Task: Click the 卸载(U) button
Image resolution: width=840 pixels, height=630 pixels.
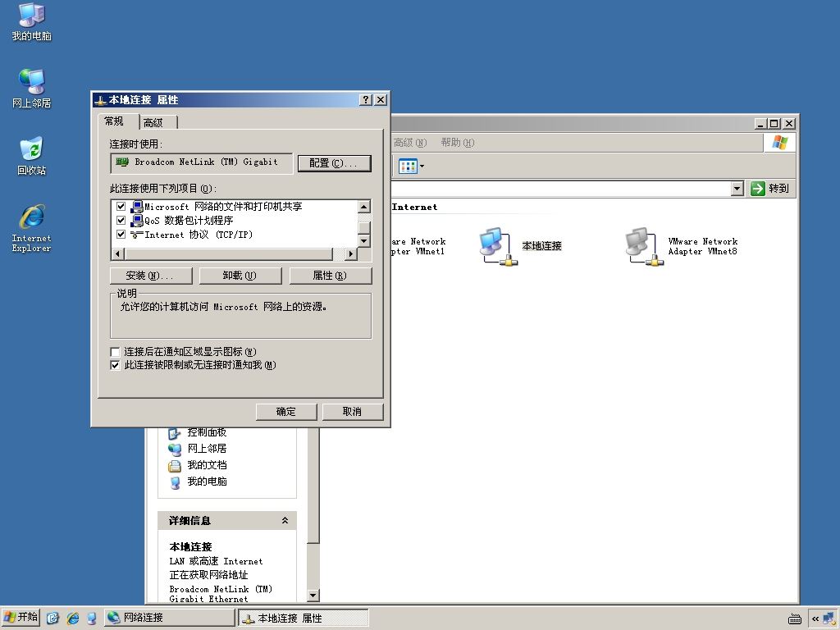Action: point(240,276)
